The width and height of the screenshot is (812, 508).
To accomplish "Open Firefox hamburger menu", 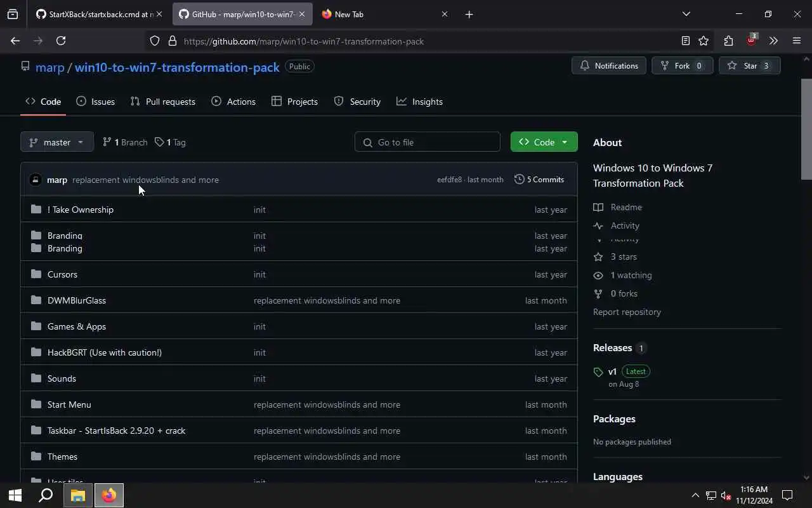I will pyautogui.click(x=797, y=41).
